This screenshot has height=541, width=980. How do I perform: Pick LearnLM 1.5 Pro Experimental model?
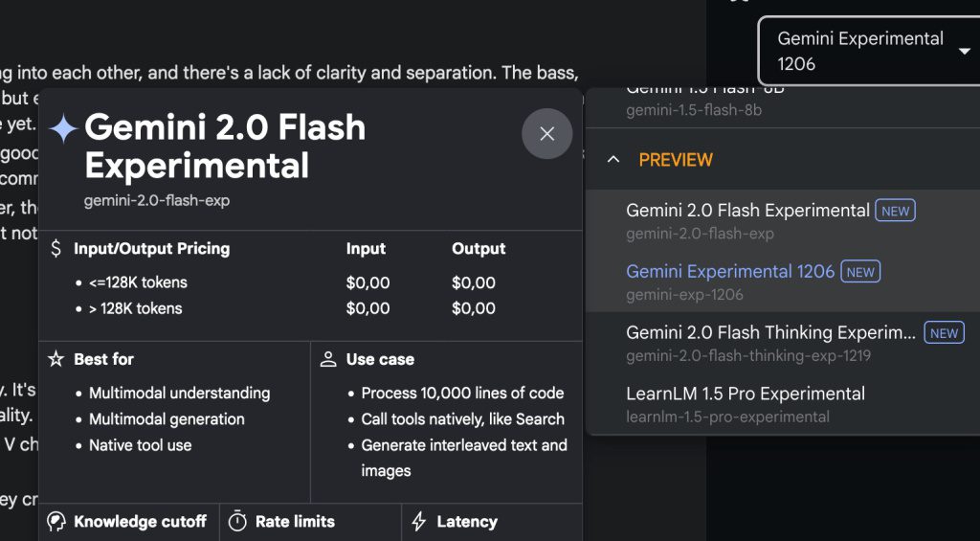point(746,404)
